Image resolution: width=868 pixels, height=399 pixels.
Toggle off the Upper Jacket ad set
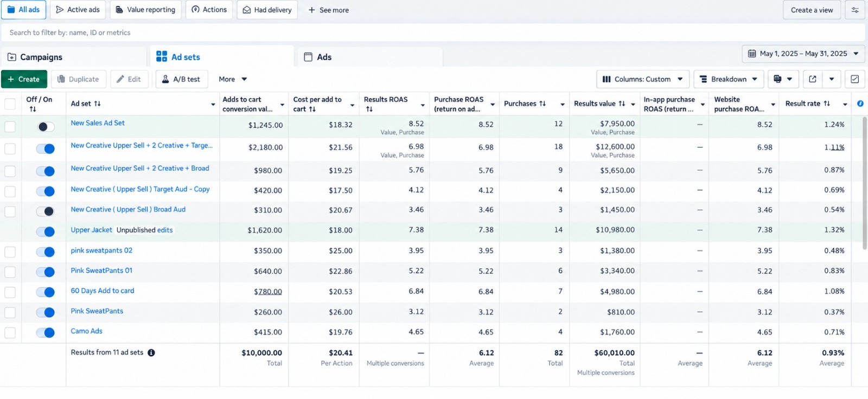pyautogui.click(x=46, y=231)
